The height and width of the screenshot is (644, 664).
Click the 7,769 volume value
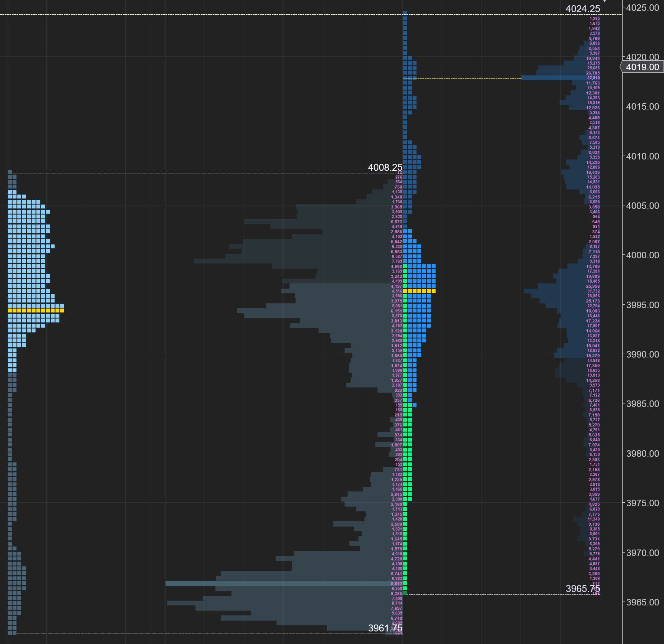click(x=397, y=261)
